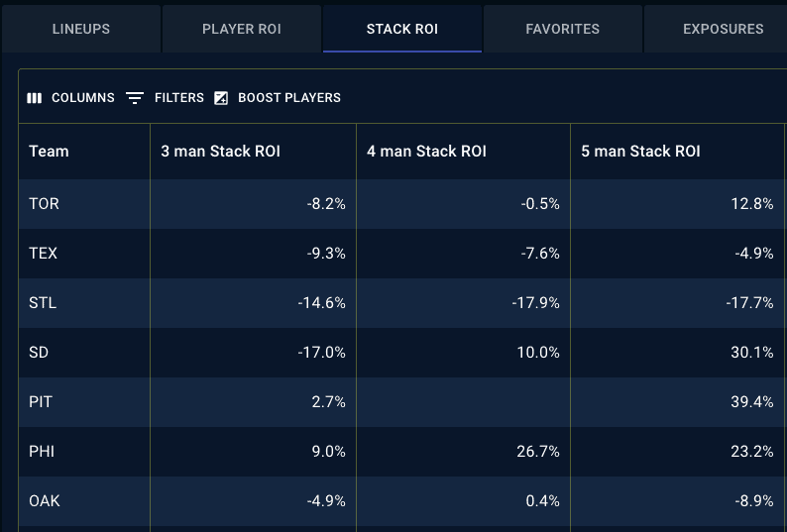
Task: Open the COLUMNS label
Action: 83,98
